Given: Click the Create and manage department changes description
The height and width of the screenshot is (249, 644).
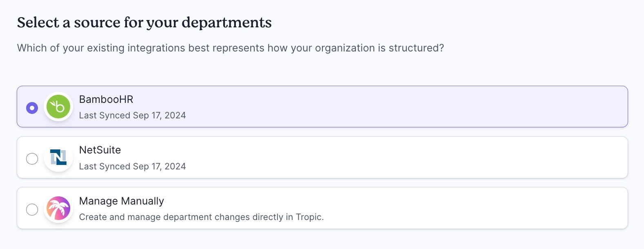Looking at the screenshot, I should point(201,217).
